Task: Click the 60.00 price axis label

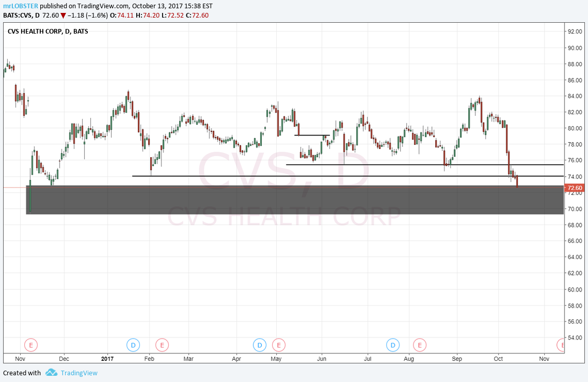Action: (x=575, y=289)
